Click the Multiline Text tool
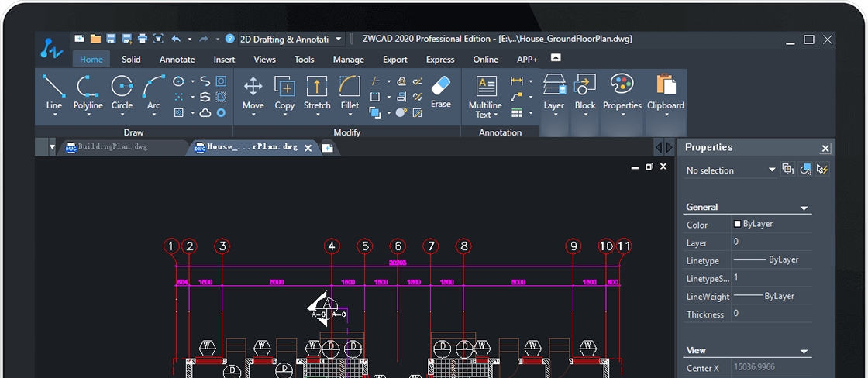This screenshot has width=868, height=378. (485, 97)
